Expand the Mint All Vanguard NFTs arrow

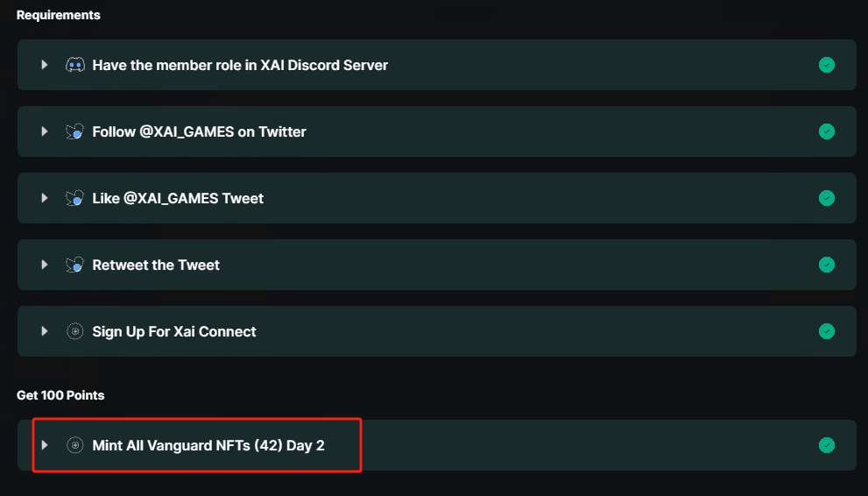click(x=44, y=445)
